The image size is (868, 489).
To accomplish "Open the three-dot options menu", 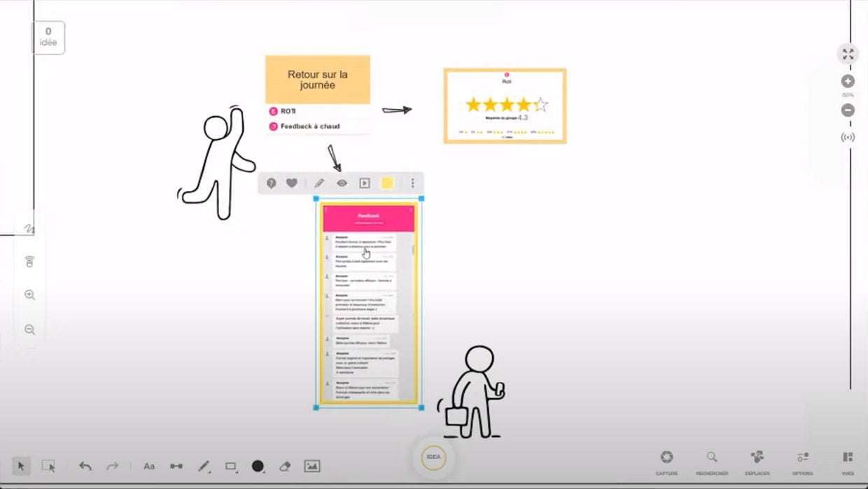I will click(x=412, y=183).
